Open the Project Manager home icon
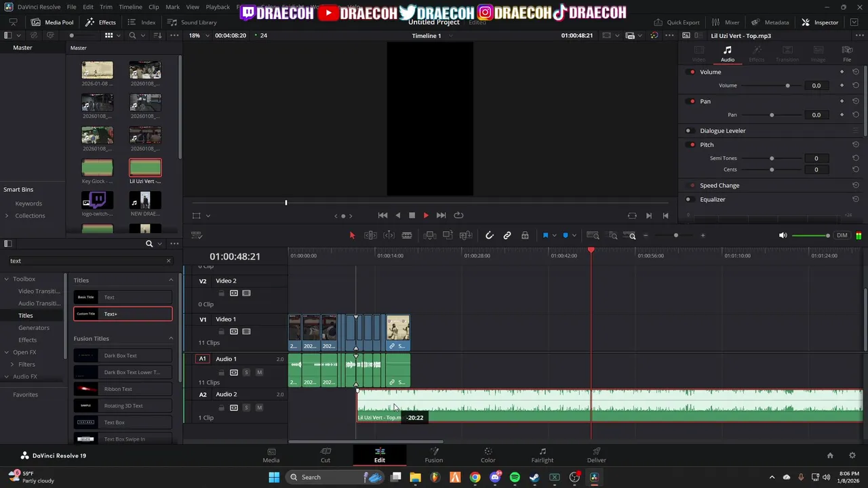This screenshot has width=868, height=488. (x=830, y=455)
